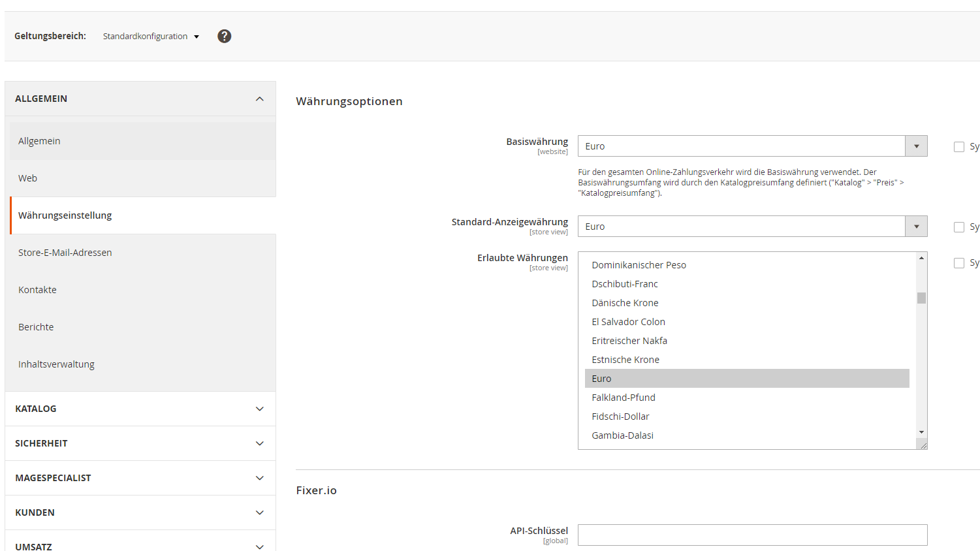980x551 pixels.
Task: Open the Standardkonfiguration scope dropdown
Action: (x=150, y=36)
